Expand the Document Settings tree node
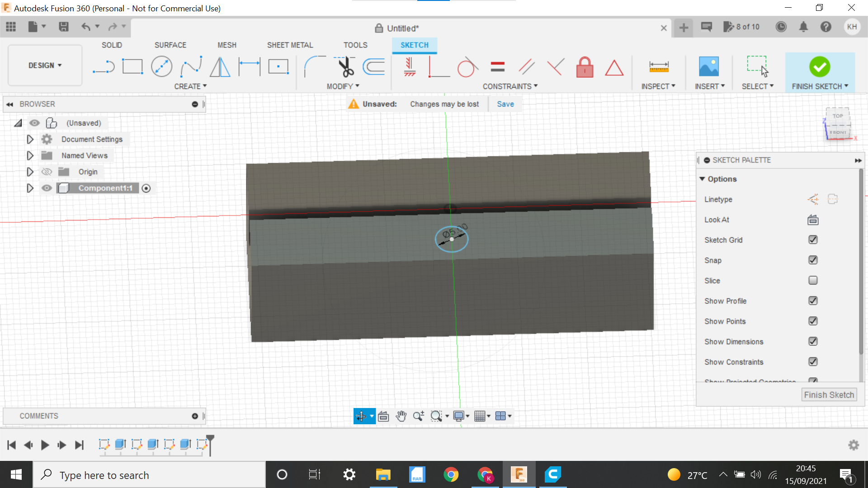 coord(30,139)
